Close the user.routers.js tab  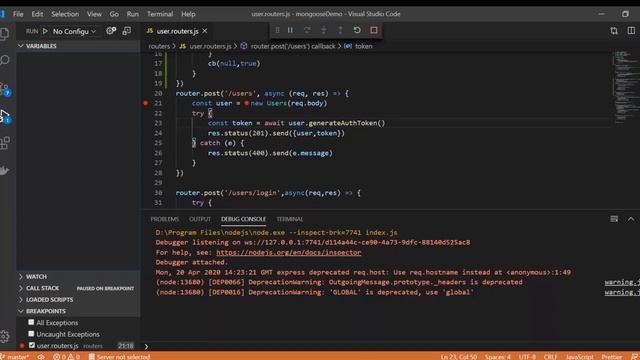click(205, 31)
